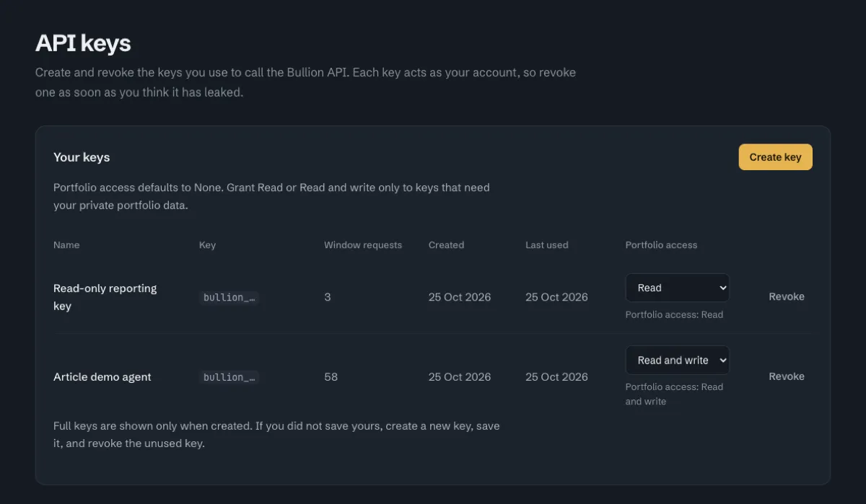
Task: Click Created date of Read-only reporting key
Action: point(460,297)
